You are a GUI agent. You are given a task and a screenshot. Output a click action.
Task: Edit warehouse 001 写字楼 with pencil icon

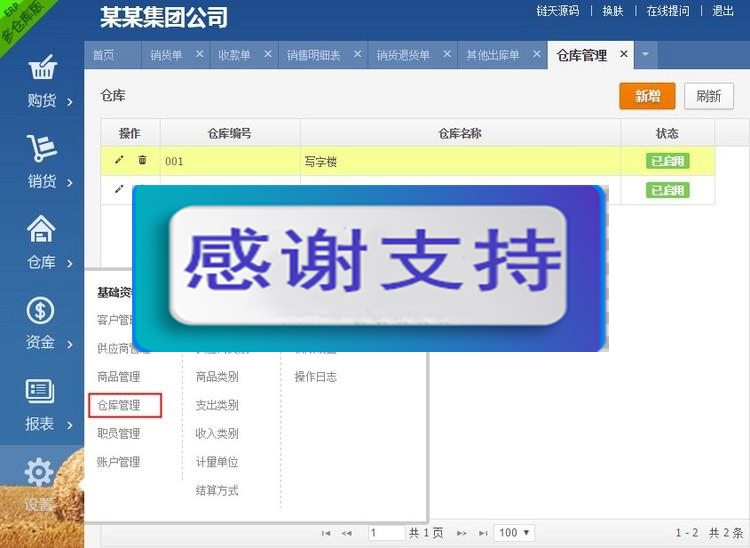click(119, 160)
